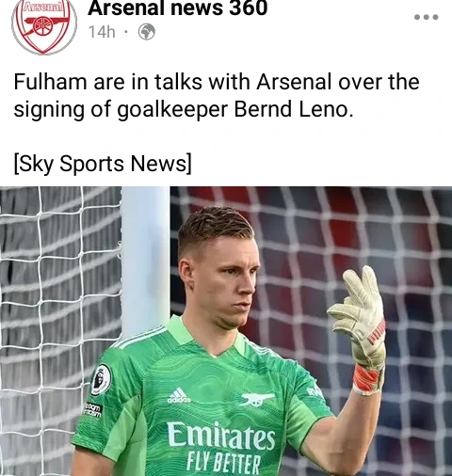Tap the Premier League sleeve badge

101,379
